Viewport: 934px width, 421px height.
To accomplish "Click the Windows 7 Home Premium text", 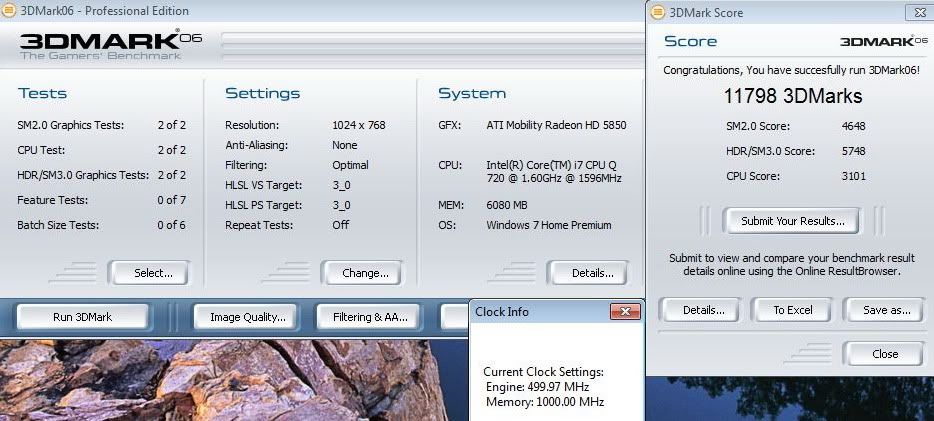I will [549, 225].
